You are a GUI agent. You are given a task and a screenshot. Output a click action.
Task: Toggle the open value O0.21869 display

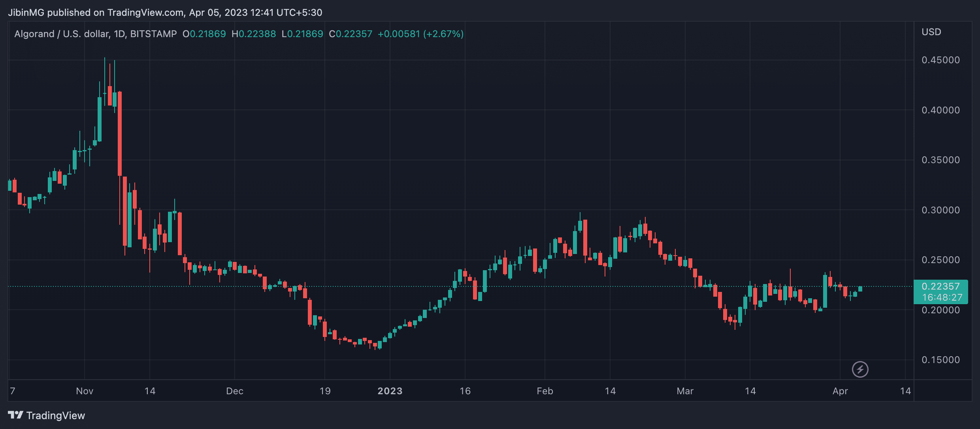pyautogui.click(x=205, y=34)
